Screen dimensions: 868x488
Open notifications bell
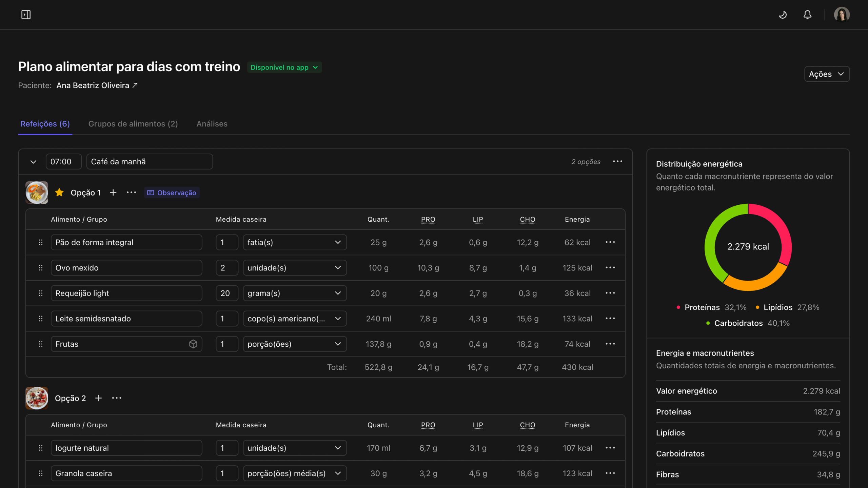click(808, 15)
